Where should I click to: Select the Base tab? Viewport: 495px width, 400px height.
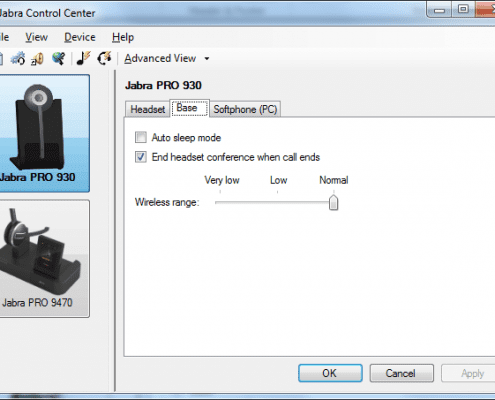[x=189, y=108]
